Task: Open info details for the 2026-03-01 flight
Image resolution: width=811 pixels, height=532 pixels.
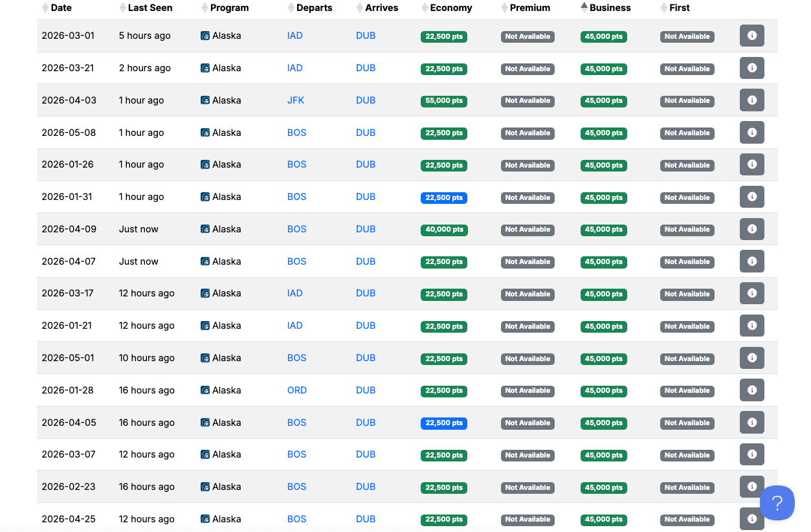Action: [x=751, y=36]
